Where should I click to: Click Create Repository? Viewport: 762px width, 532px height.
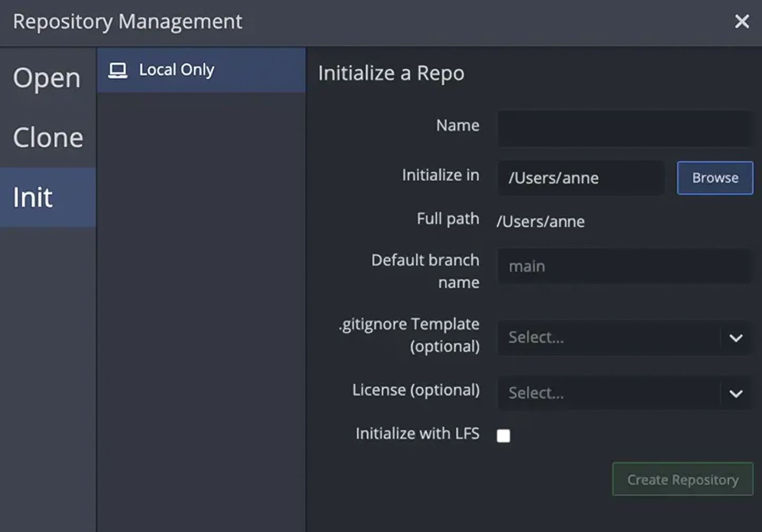tap(682, 479)
